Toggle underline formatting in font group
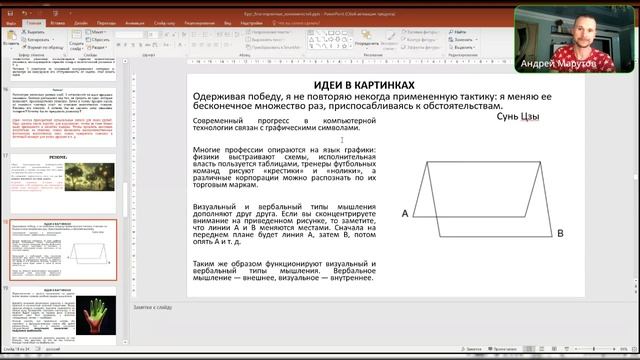 (133, 44)
